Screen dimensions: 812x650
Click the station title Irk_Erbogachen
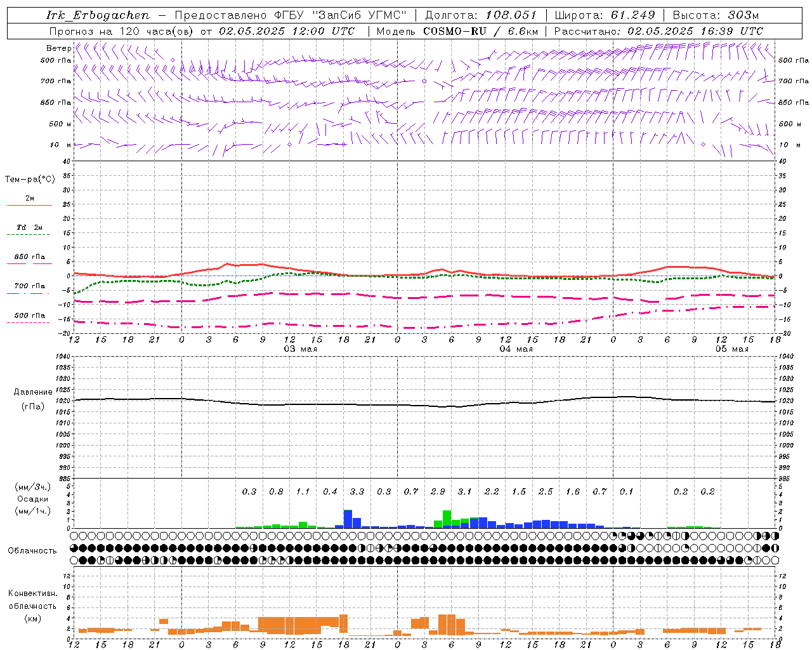(98, 16)
